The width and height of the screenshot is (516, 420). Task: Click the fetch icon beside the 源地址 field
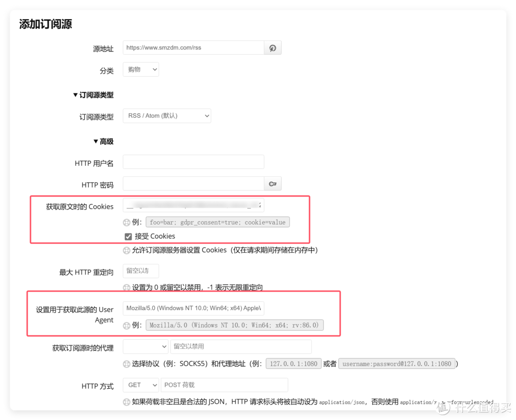(x=272, y=47)
